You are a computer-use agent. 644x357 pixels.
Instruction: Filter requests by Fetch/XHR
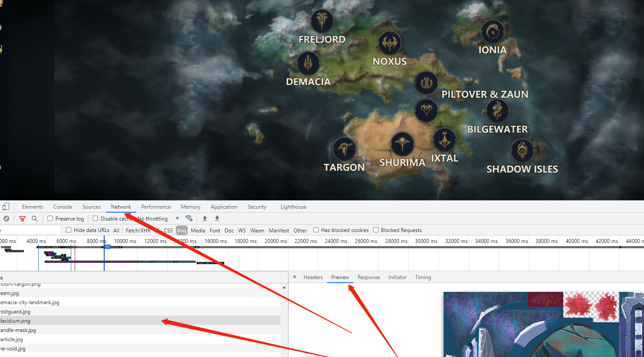138,230
